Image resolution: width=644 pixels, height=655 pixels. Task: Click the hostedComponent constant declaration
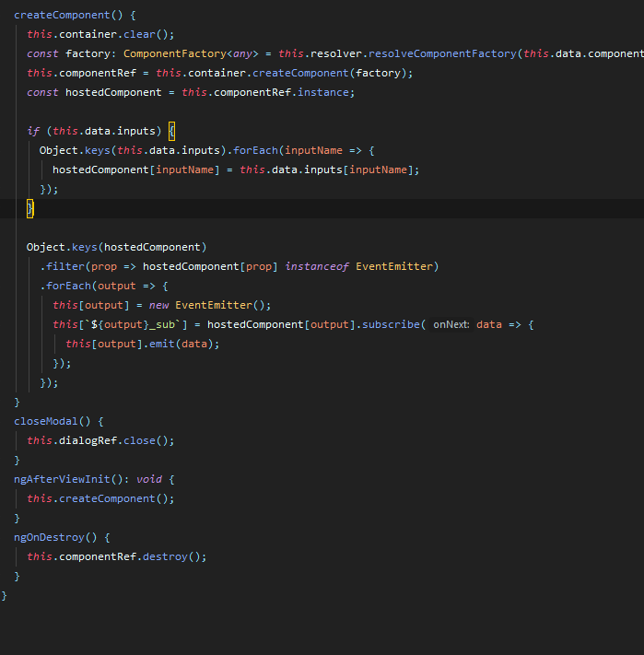(191, 92)
